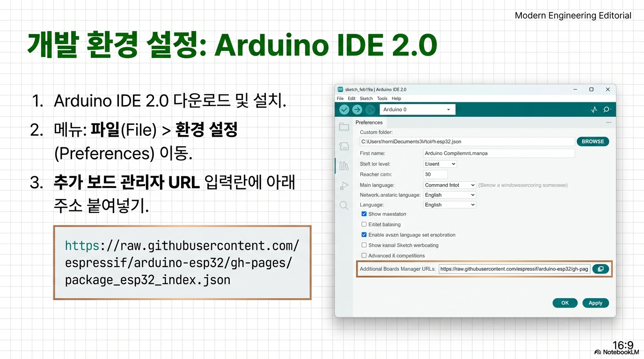Open the Serial Plotter icon
This screenshot has height=359, width=644.
(594, 109)
